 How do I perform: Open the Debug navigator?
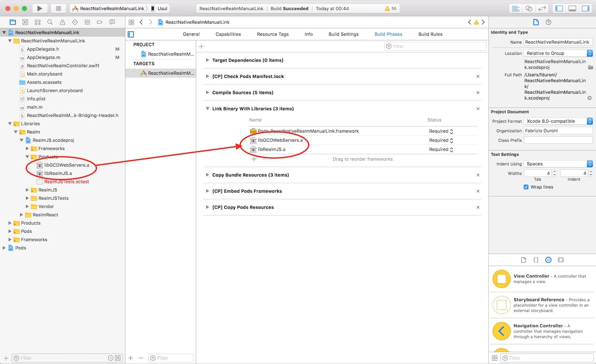(x=87, y=22)
